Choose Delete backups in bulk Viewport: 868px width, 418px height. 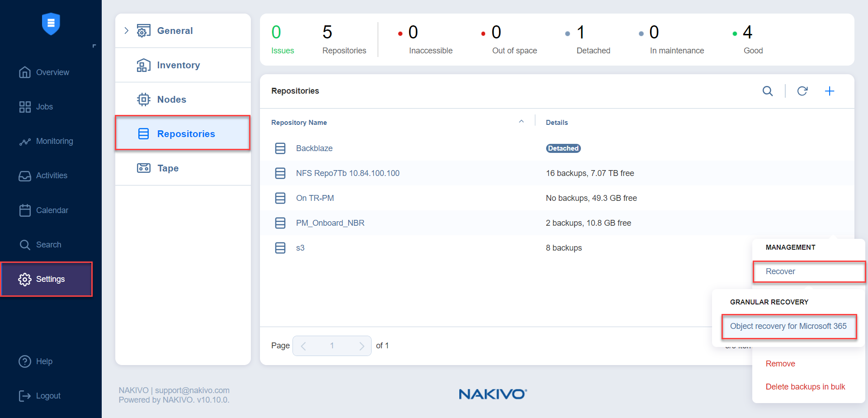[805, 387]
